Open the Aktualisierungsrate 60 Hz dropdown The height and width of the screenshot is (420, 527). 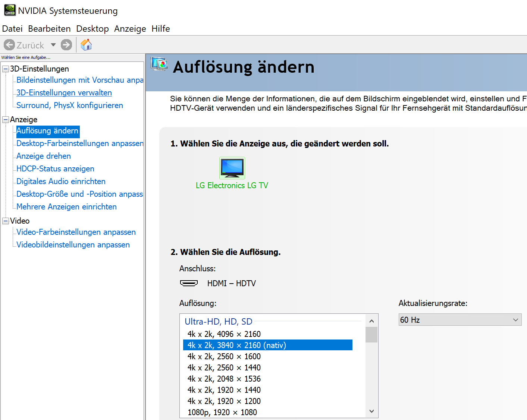[x=460, y=320]
